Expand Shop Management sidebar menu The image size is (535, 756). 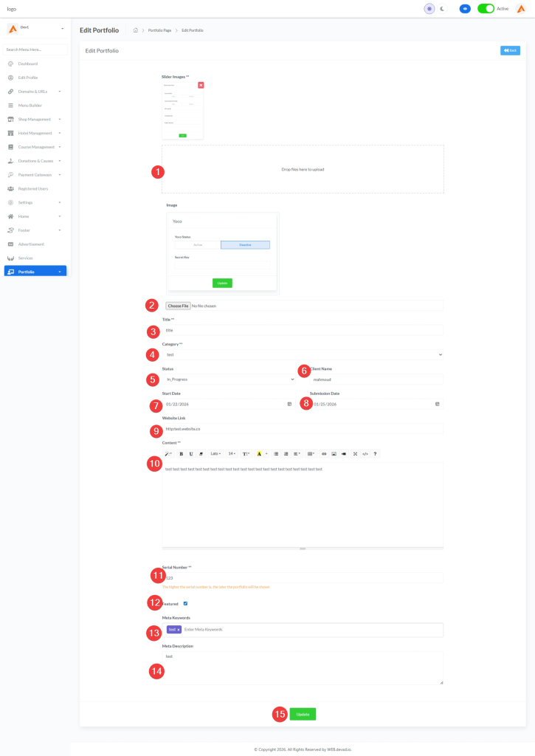(x=35, y=119)
